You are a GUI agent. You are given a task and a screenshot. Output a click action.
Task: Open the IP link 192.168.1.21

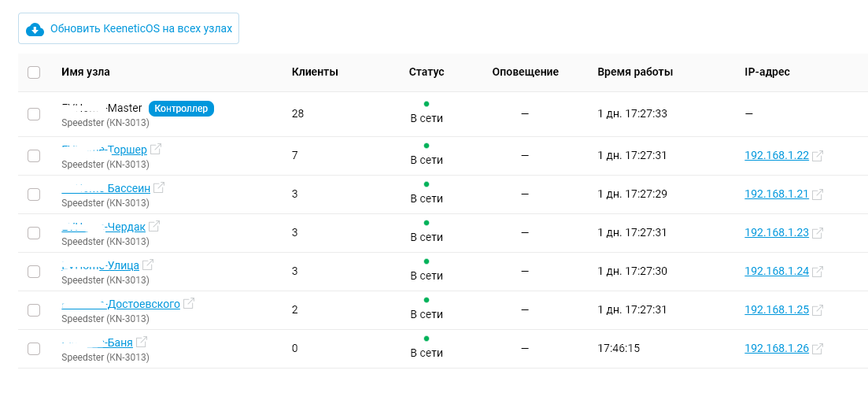pos(777,194)
